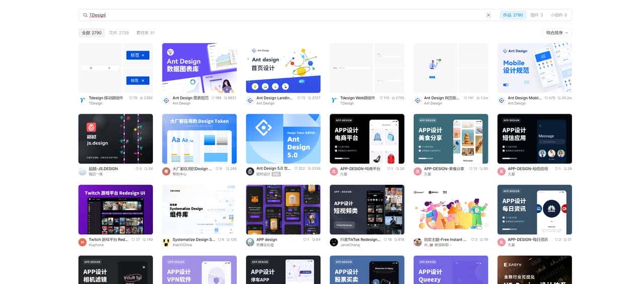Open Ant Design avatar on 图表规范 card
This screenshot has height=284, width=644.
166,100
